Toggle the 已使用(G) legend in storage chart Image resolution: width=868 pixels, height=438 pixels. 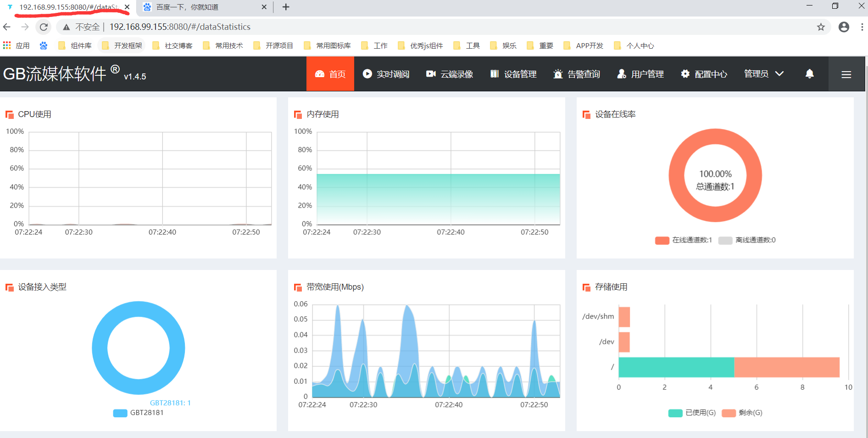pos(692,413)
